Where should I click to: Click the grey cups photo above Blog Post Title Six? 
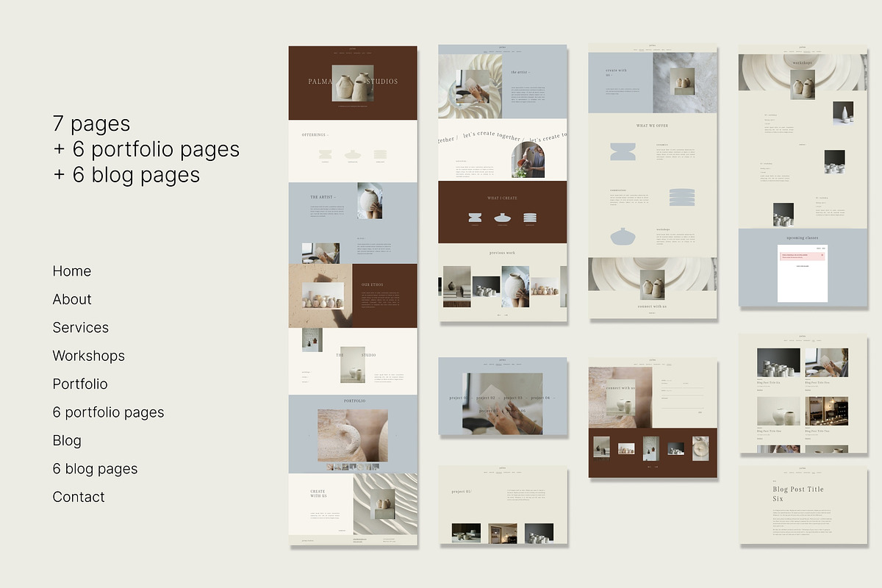click(778, 362)
